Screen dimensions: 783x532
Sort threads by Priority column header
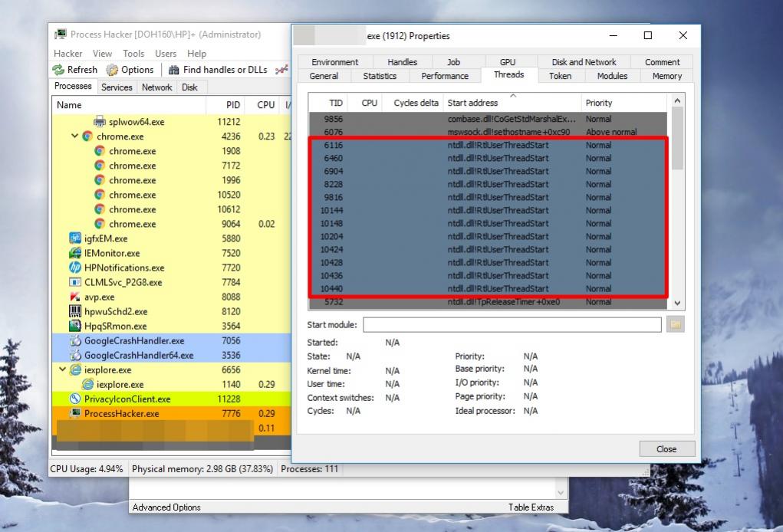tap(623, 103)
